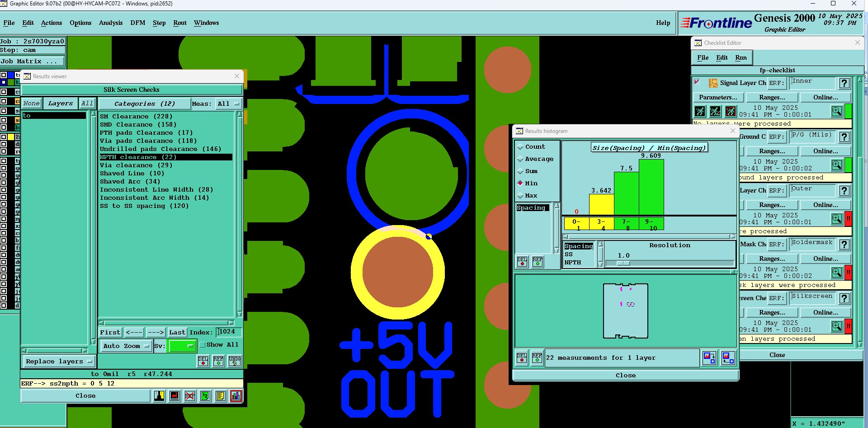This screenshot has height=428, width=868.
Task: Open DFM menu
Action: pos(138,23)
